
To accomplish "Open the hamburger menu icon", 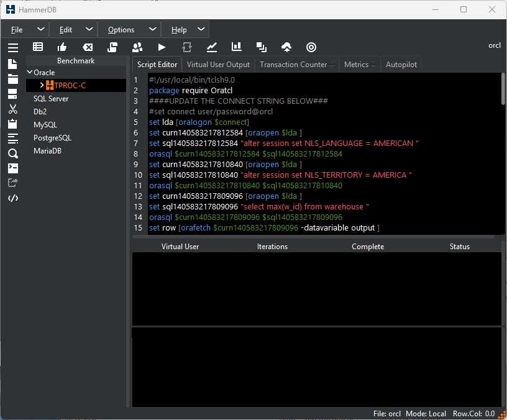I will 13,47.
